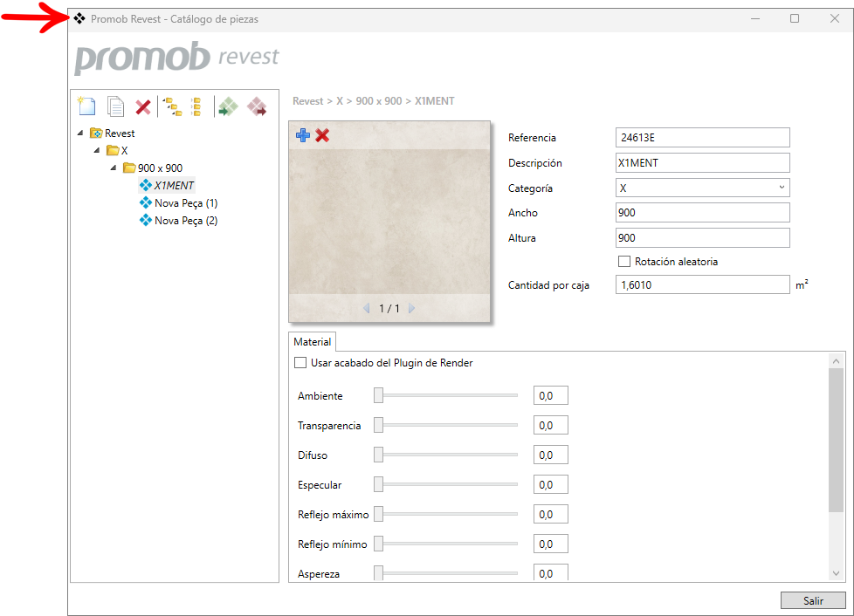Check Usar acabado del Plugin de Render

300,363
